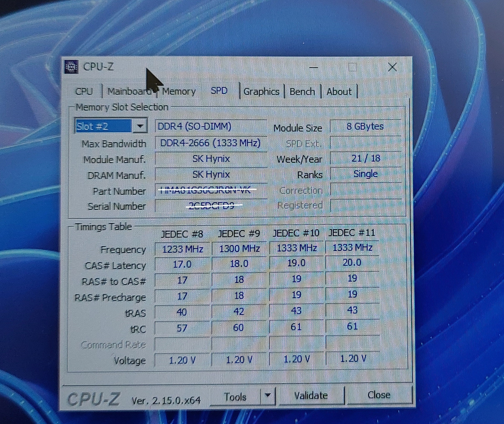Screen dimensions: 504x424
Task: Click the Tools button
Action: (235, 397)
